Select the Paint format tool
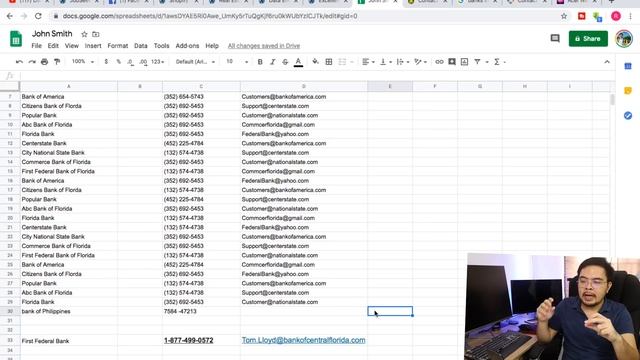 pyautogui.click(x=57, y=62)
